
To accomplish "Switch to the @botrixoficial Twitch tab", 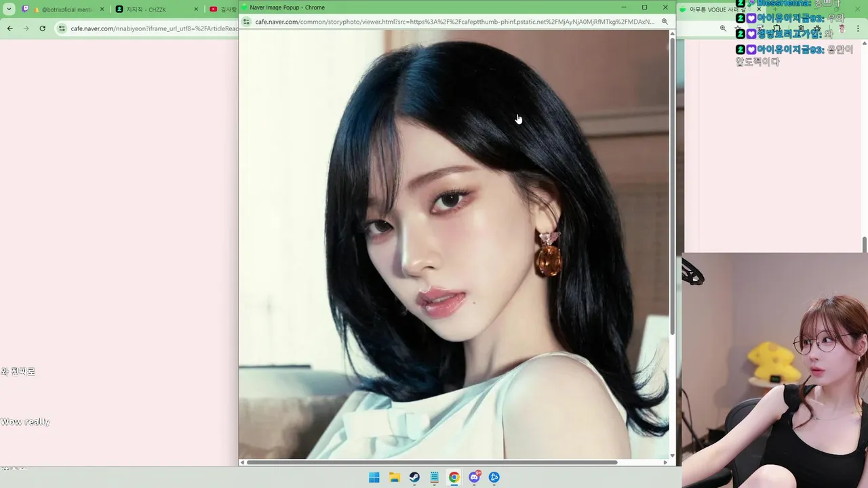I will click(x=62, y=9).
